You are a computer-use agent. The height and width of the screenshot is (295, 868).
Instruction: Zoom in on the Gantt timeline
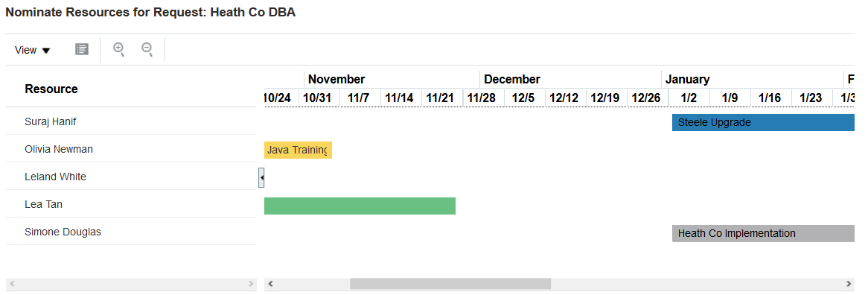coord(118,49)
